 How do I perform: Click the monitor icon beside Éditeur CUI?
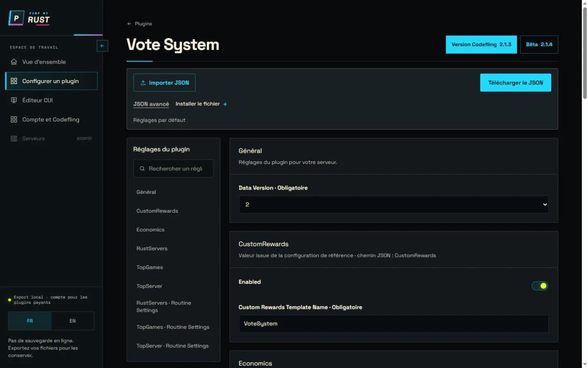14,100
